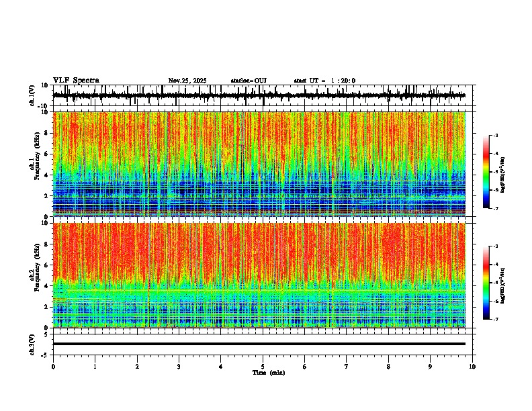
Task: Click time axis tick label "7"
Action: 347,367
